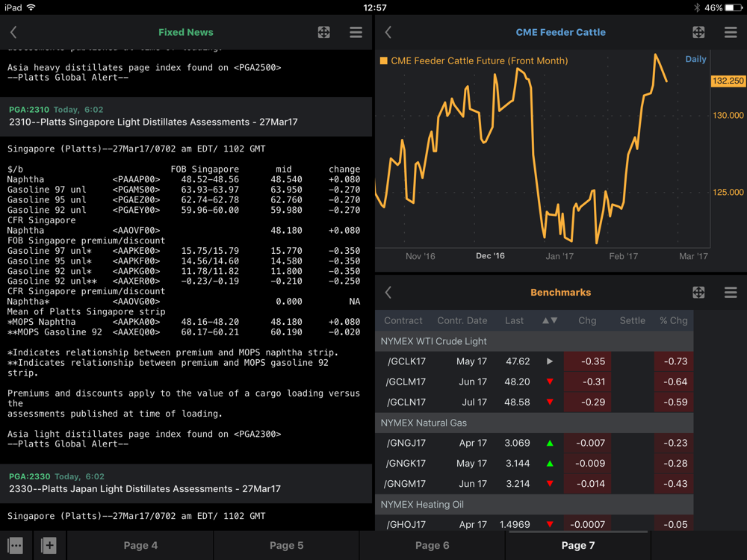
Task: Open the page options icon at bottom left
Action: point(16,546)
